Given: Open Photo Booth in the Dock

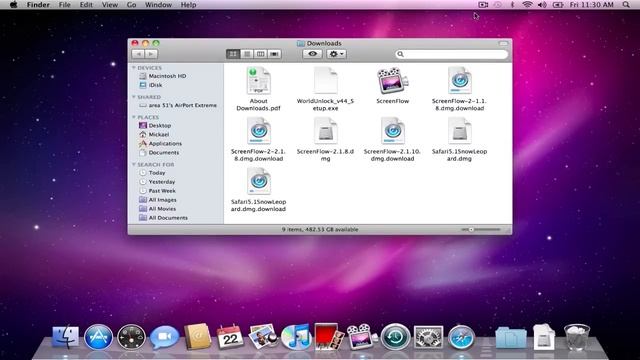Looking at the screenshot, I should (329, 337).
